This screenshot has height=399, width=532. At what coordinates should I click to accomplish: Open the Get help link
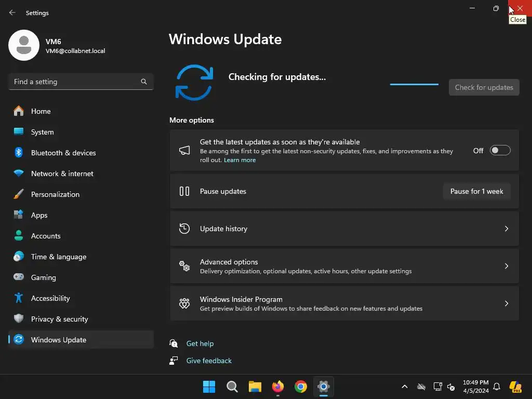pyautogui.click(x=200, y=343)
